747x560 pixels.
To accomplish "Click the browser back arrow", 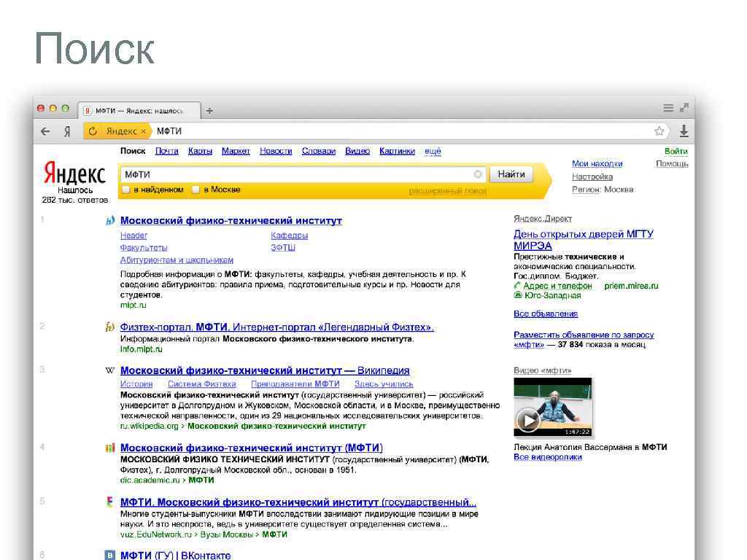I will (x=45, y=131).
